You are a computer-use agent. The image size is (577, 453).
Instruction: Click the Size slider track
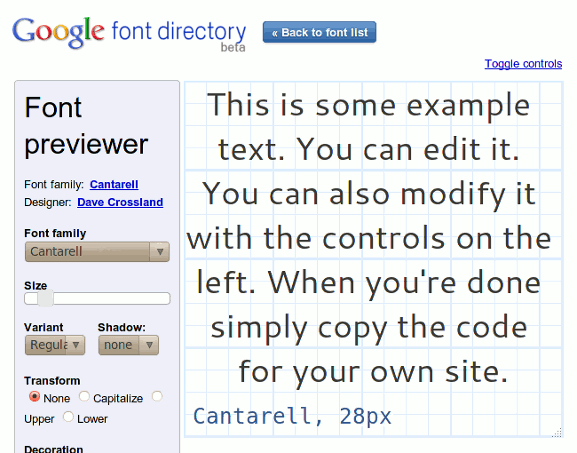pos(97,298)
